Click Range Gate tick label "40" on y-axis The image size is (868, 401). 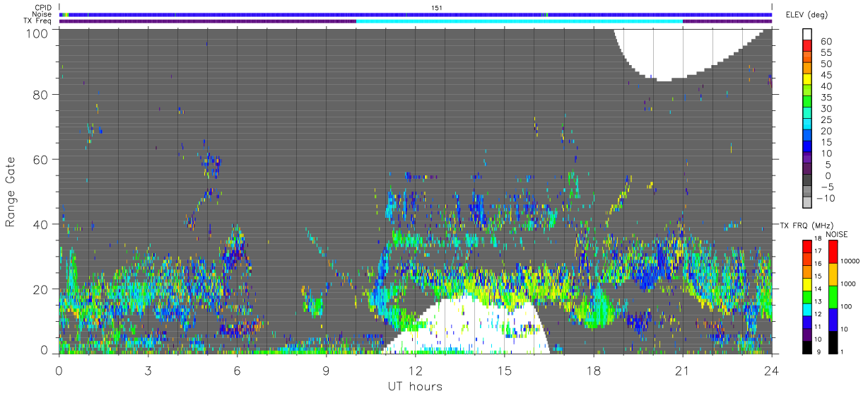tap(40, 224)
